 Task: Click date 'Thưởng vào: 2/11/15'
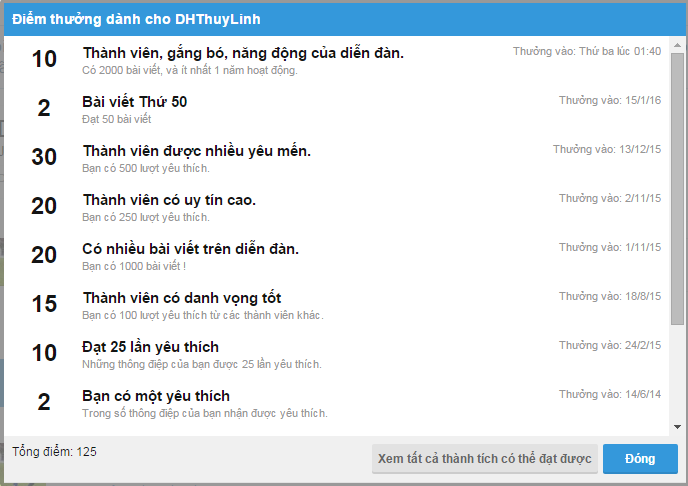610,199
